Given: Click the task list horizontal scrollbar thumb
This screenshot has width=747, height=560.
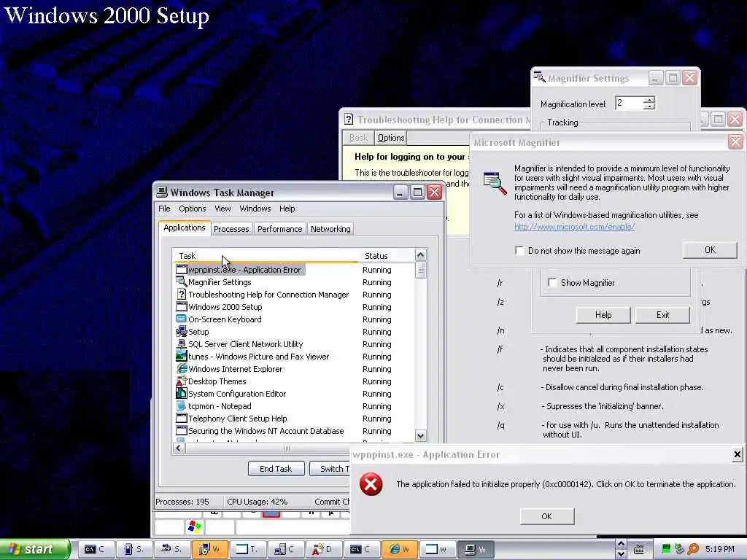Looking at the screenshot, I should point(287,448).
